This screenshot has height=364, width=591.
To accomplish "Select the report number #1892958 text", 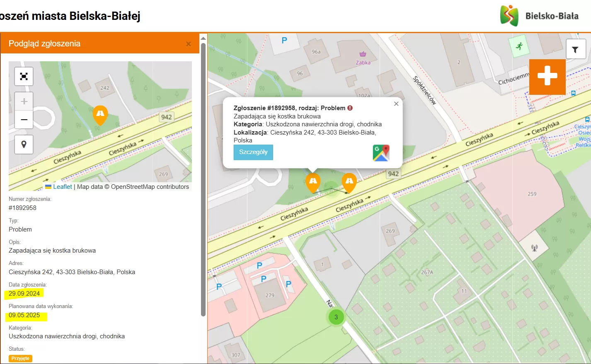I will 23,208.
